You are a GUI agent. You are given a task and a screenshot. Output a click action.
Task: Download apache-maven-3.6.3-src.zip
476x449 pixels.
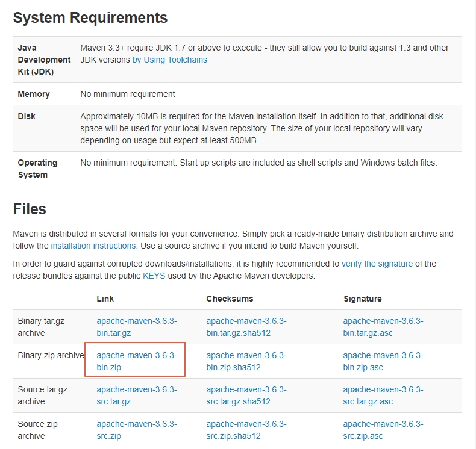coord(137,430)
